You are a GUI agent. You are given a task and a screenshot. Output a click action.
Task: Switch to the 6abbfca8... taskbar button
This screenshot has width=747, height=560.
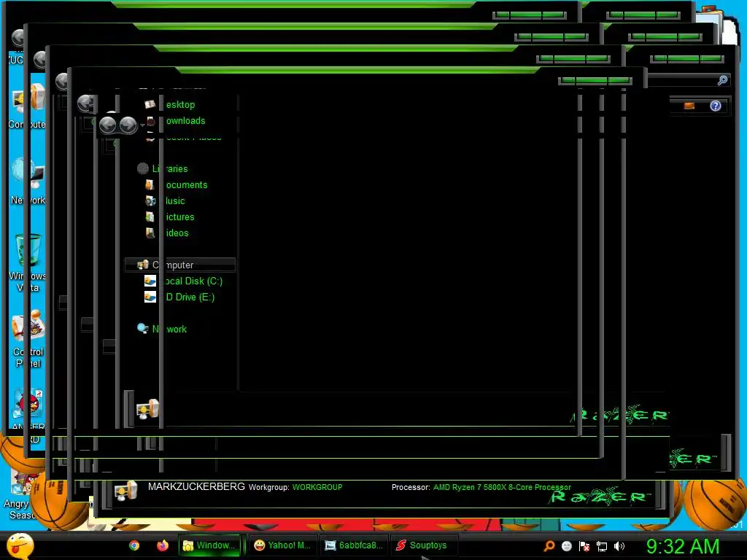pos(354,545)
